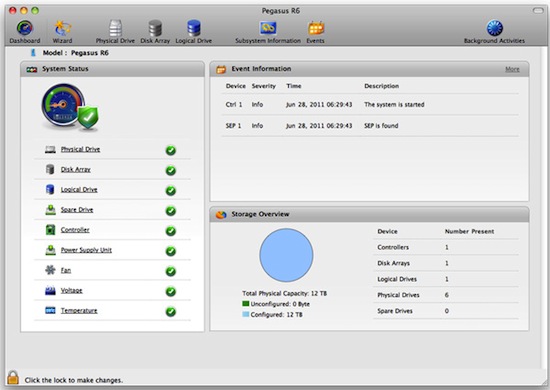Click the green Unconfigured legend swatch

(x=246, y=304)
